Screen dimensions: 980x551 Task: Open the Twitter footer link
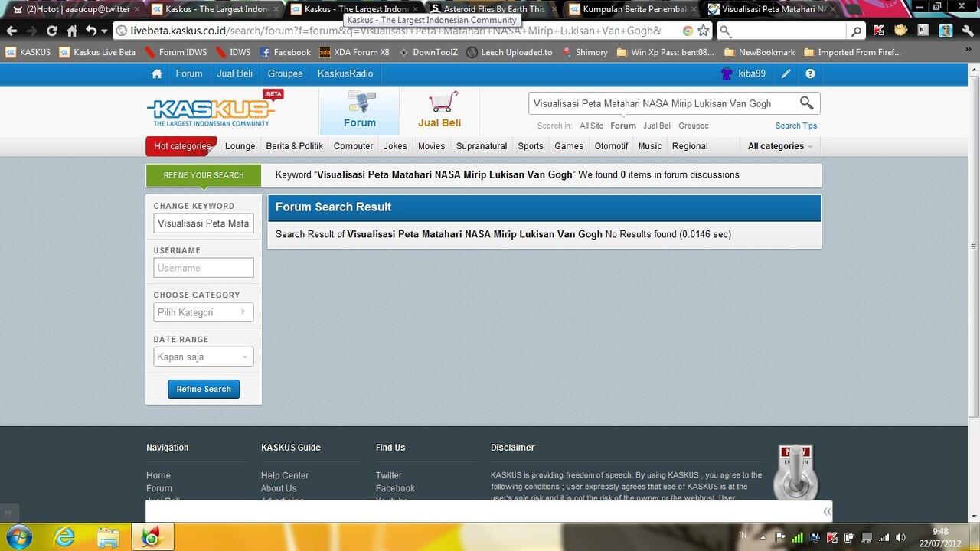[x=389, y=475]
